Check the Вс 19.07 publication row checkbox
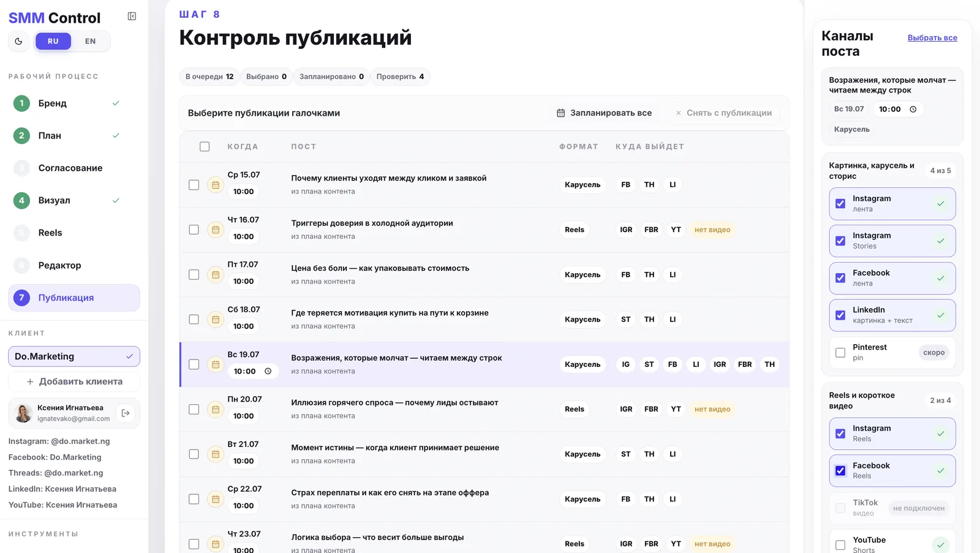 point(194,364)
